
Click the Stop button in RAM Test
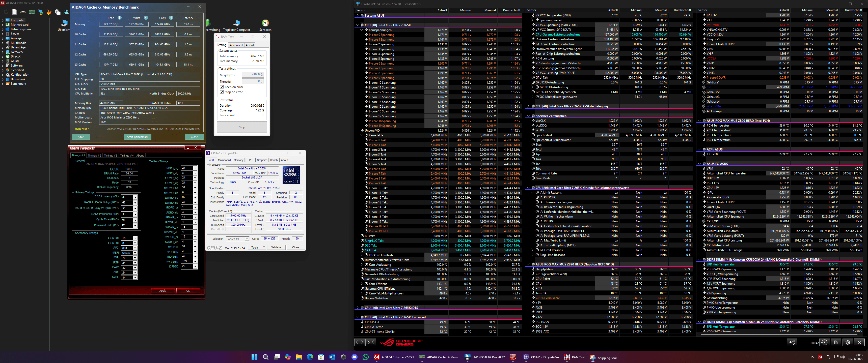pos(241,127)
